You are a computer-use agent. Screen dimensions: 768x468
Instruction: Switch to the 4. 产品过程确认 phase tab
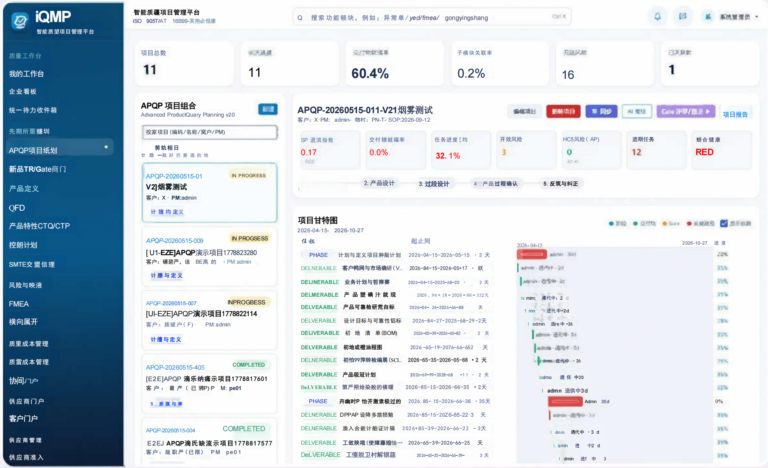click(495, 184)
